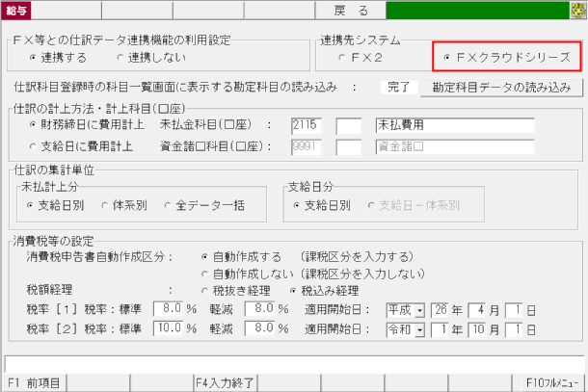The height and width of the screenshot is (392, 588).
Task: Choose FX2 as the linked system
Action: pos(343,59)
